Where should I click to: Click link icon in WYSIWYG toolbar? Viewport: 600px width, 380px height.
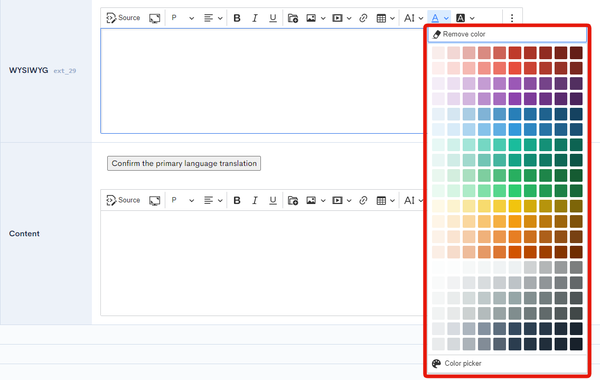363,18
